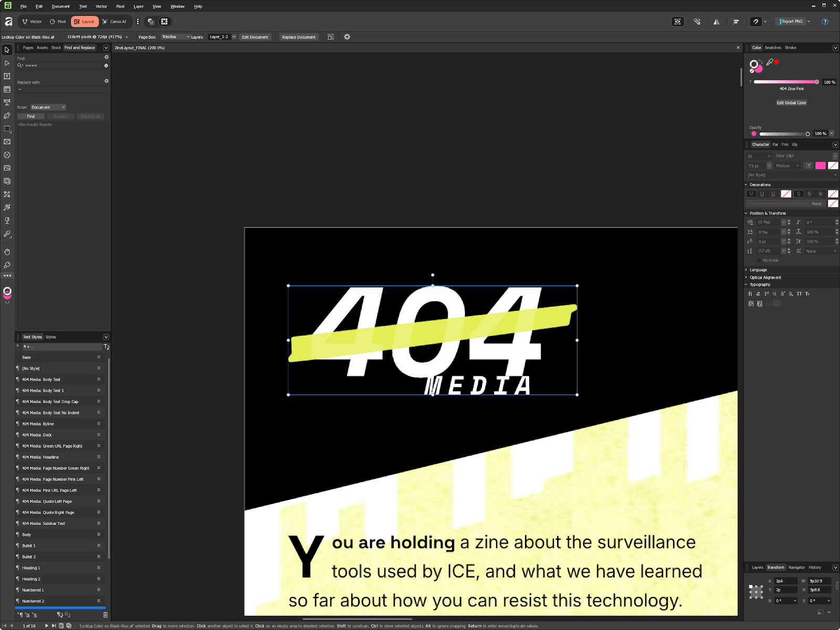Image resolution: width=840 pixels, height=630 pixels.
Task: Enable the preview mode toggle in the toolbar
Action: coord(678,22)
